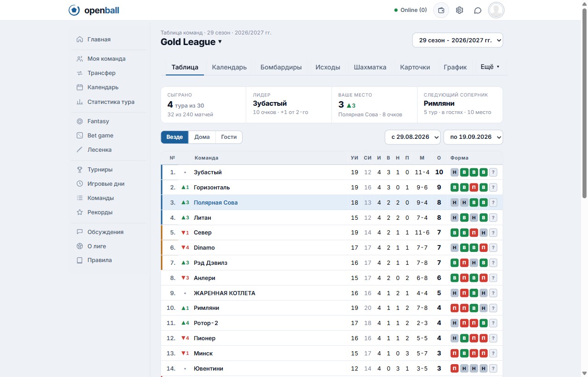Click chart icon beside Статистика тура
The image size is (588, 377).
coord(79,102)
